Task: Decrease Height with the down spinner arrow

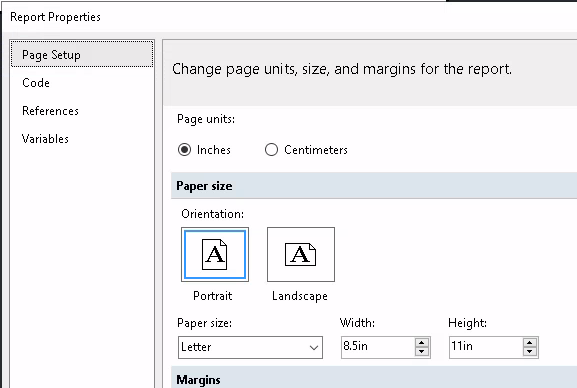Action: coord(530,352)
